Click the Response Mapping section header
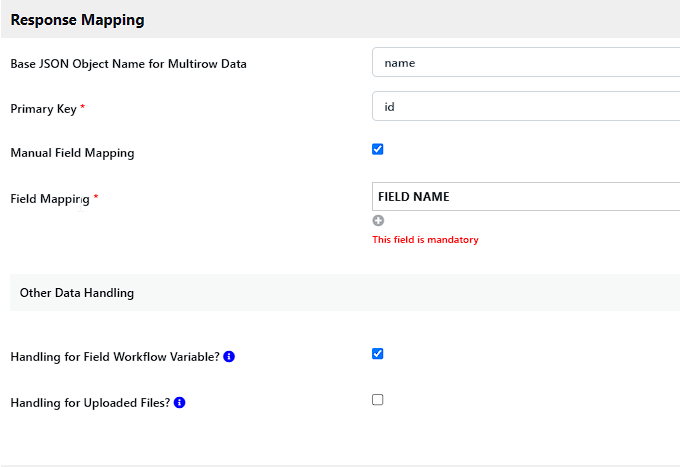Screen dimensions: 680x467 click(x=77, y=19)
